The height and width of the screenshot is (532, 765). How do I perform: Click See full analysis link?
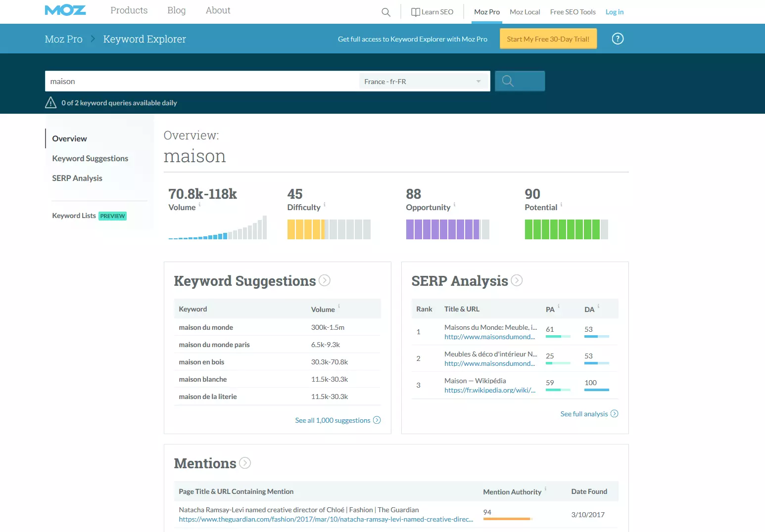589,414
